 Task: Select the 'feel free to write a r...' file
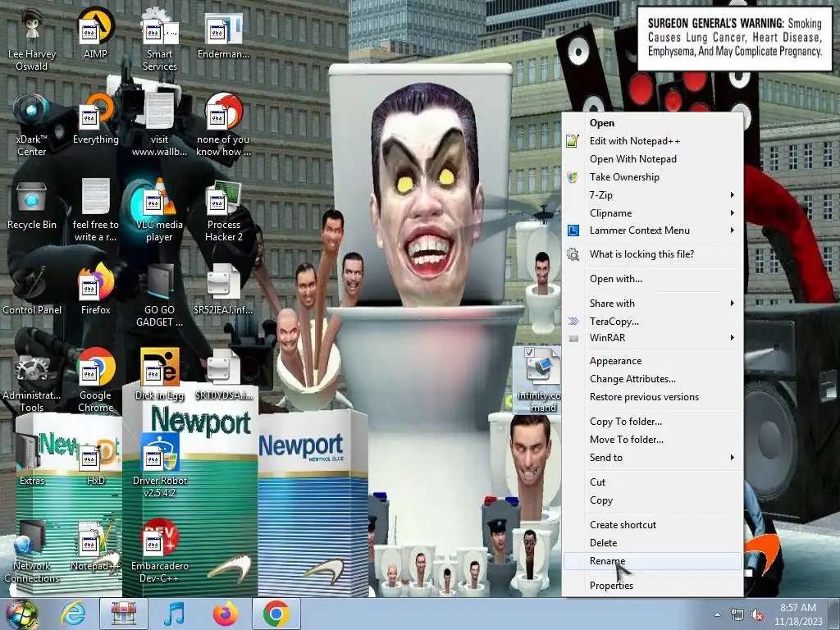(95, 211)
